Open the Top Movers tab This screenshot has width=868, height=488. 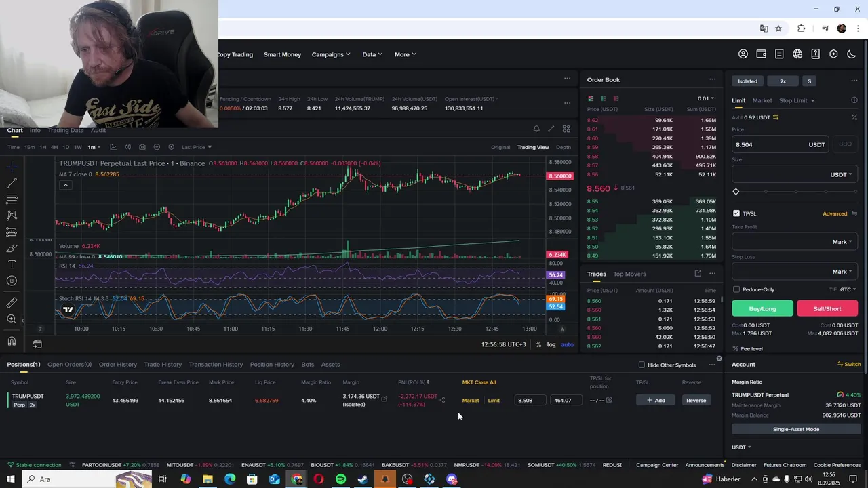tap(629, 274)
